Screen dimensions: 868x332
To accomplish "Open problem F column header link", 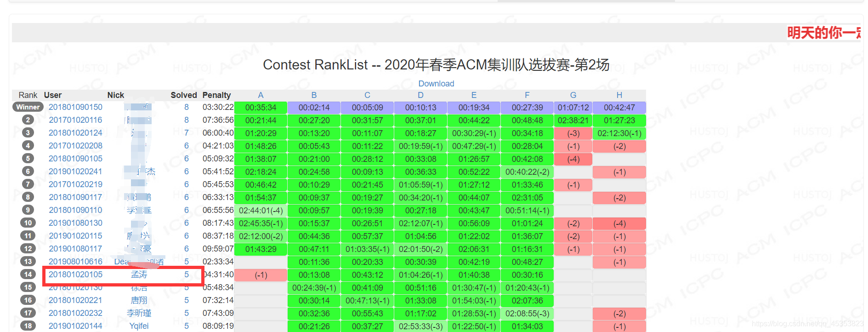I will [x=527, y=95].
